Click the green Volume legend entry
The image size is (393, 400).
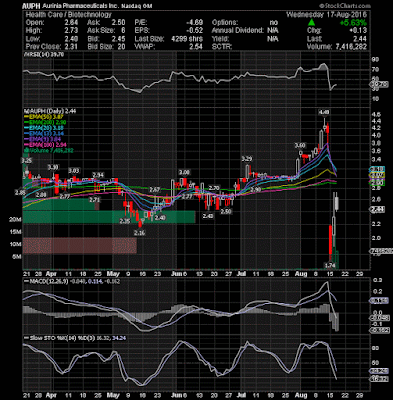click(48, 151)
